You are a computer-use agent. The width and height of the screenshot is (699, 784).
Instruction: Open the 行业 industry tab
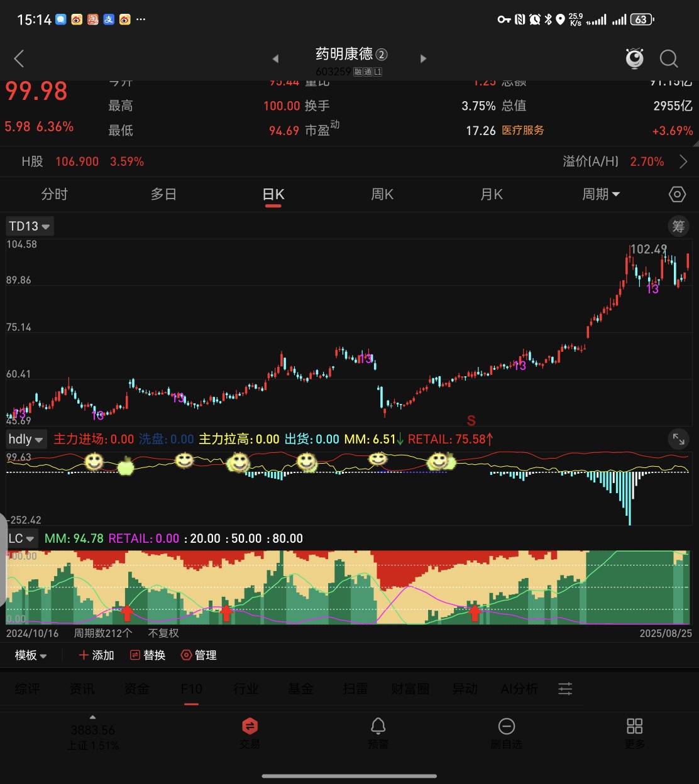(246, 689)
